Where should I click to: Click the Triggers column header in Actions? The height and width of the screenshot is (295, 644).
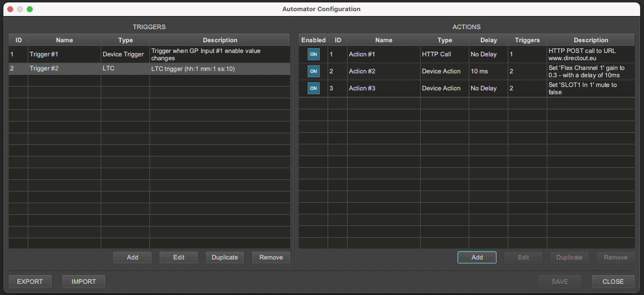point(528,40)
